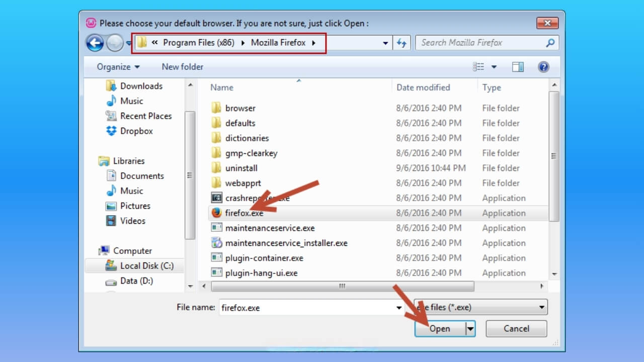Click the Recent Places icon

(x=111, y=116)
